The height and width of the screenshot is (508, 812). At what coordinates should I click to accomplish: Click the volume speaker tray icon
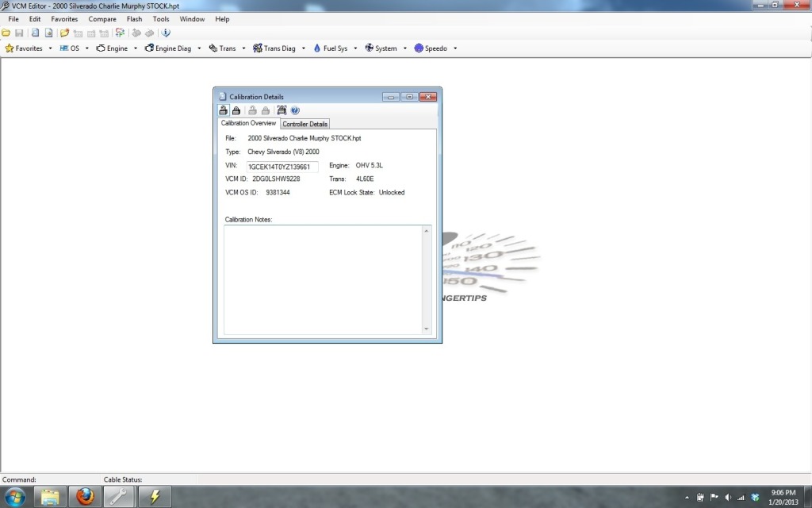(x=728, y=497)
